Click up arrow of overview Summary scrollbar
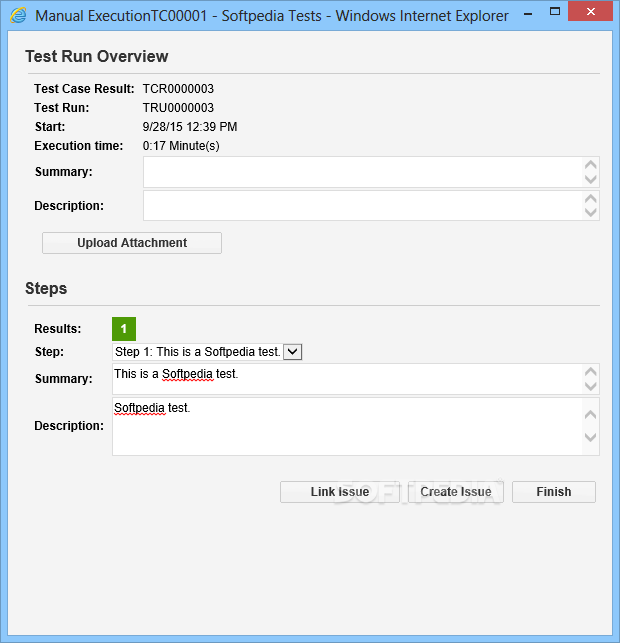The width and height of the screenshot is (620, 643). [590, 164]
